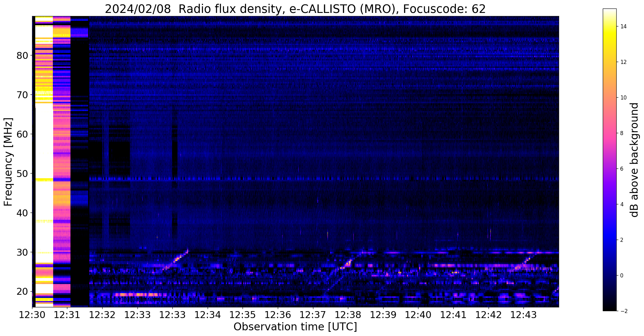Click the 40 MHz frequency tick label
The width and height of the screenshot is (644, 336).
click(22, 213)
